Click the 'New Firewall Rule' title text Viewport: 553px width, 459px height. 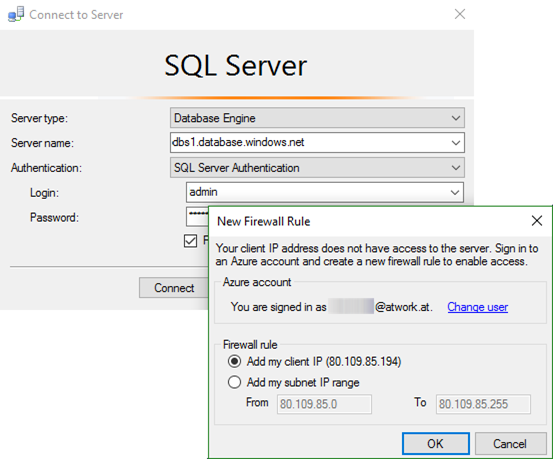(264, 221)
